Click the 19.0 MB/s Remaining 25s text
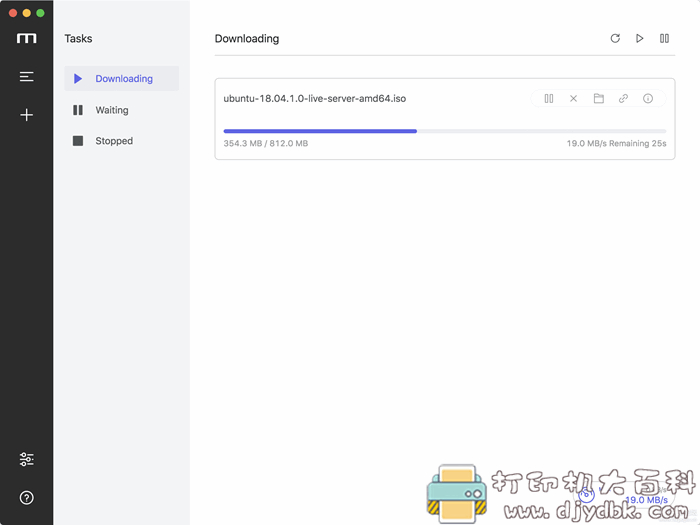Image resolution: width=700 pixels, height=525 pixels. click(x=617, y=143)
